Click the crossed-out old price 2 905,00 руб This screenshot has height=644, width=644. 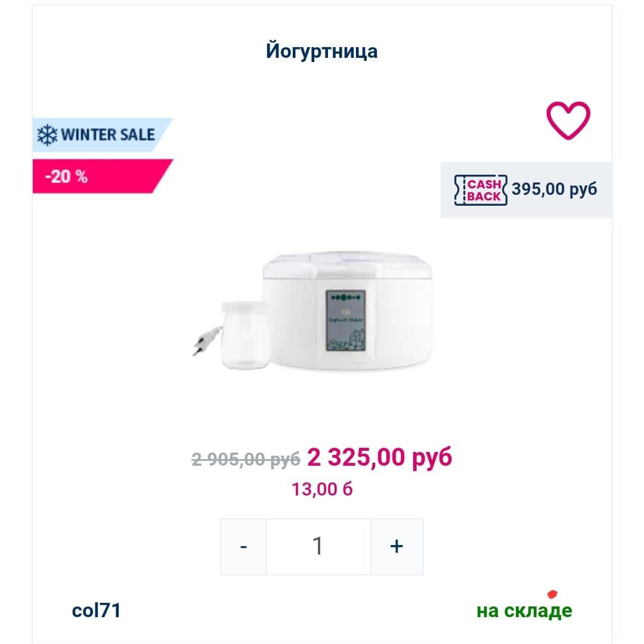(246, 459)
